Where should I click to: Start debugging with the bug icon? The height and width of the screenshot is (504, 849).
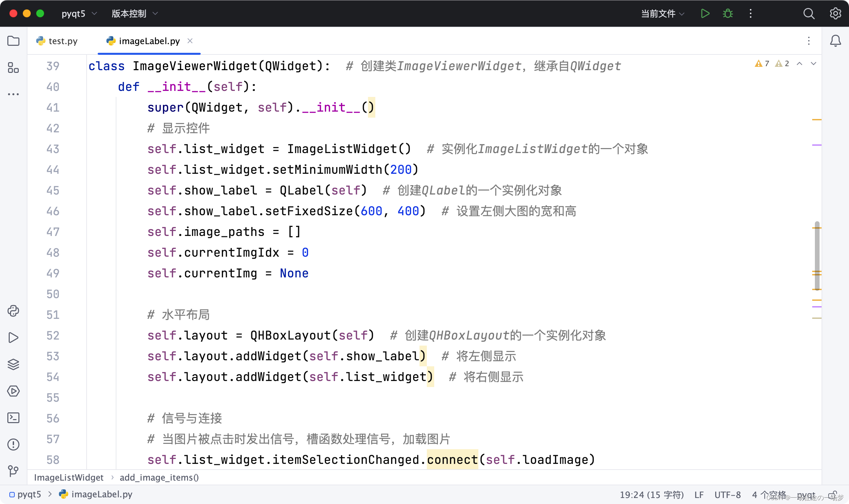(x=727, y=14)
